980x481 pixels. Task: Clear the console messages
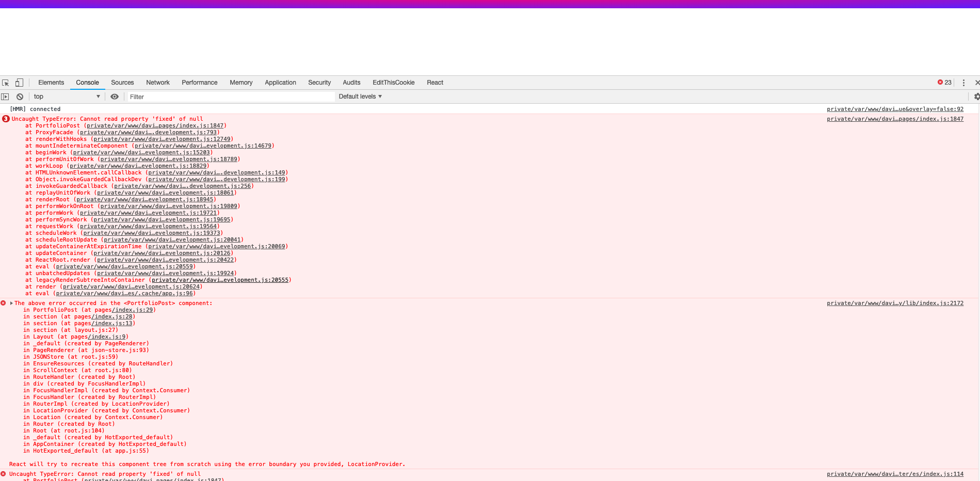point(20,97)
